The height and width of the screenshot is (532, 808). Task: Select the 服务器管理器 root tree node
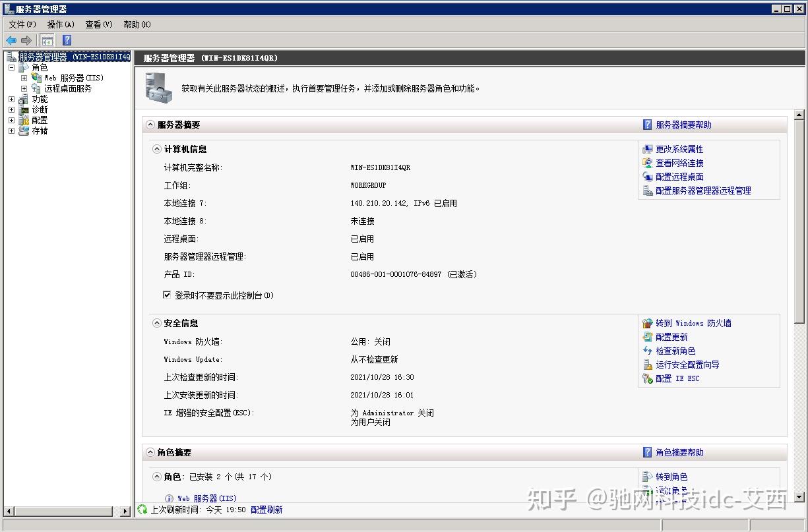[74, 57]
